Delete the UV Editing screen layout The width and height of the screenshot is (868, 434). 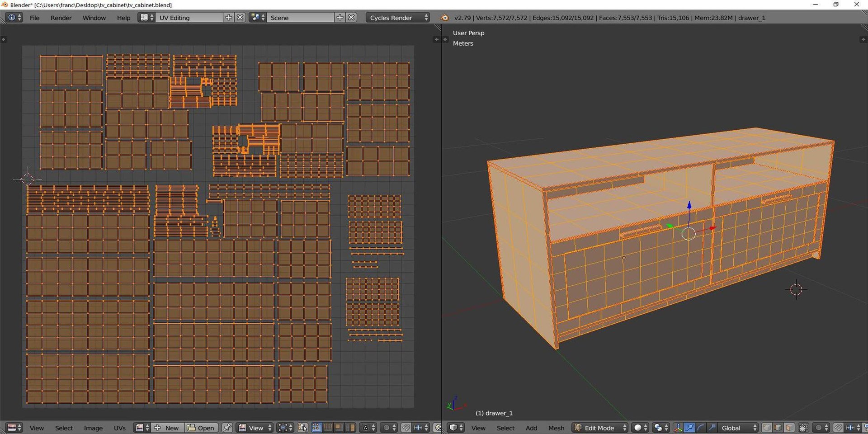pos(241,18)
